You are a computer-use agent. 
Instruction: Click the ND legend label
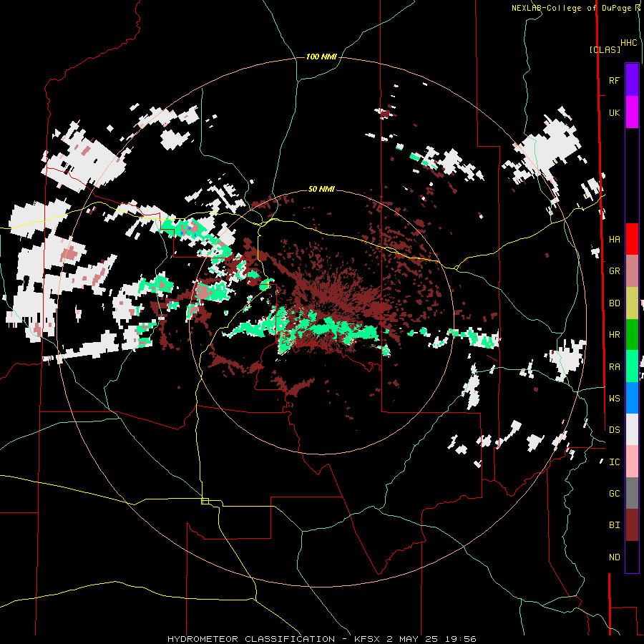(x=614, y=557)
